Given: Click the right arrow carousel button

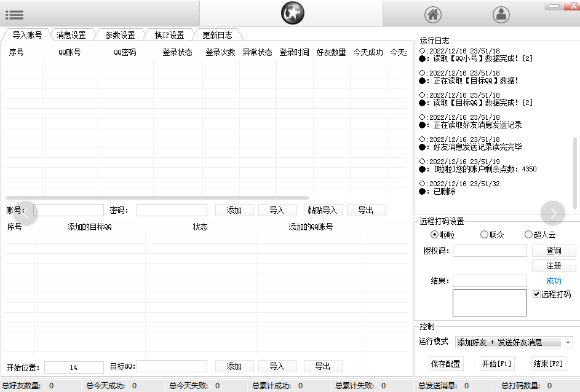Looking at the screenshot, I should pyautogui.click(x=552, y=213).
